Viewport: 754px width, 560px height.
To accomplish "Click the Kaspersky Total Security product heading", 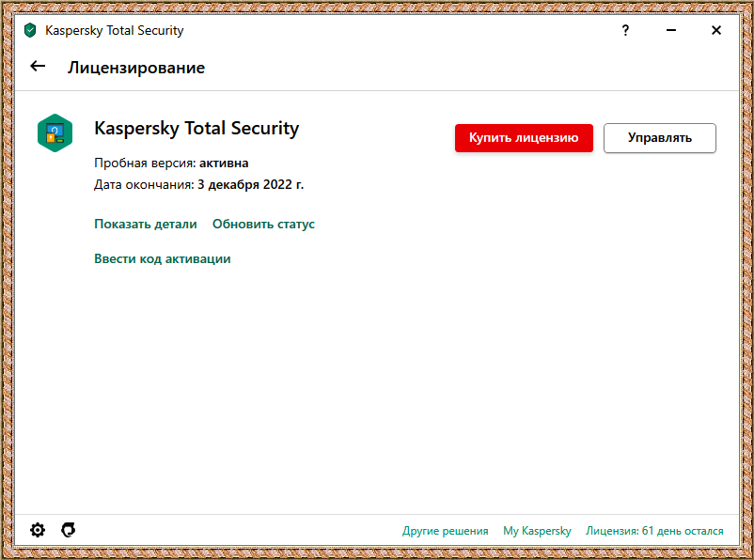I will (x=196, y=129).
